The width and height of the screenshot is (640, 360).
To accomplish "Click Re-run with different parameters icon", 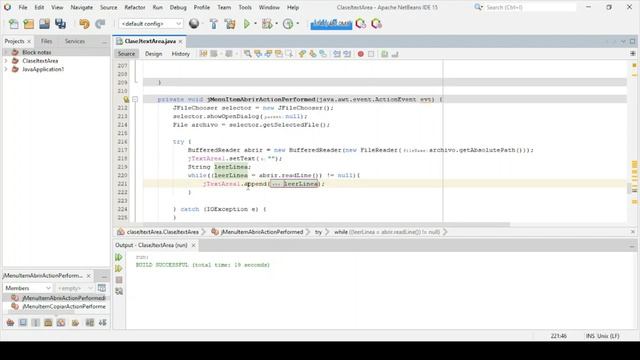I will 119,268.
